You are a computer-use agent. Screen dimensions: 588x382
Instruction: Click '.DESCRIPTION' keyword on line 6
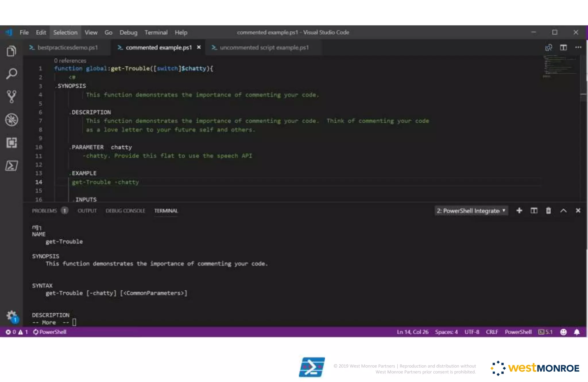90,112
